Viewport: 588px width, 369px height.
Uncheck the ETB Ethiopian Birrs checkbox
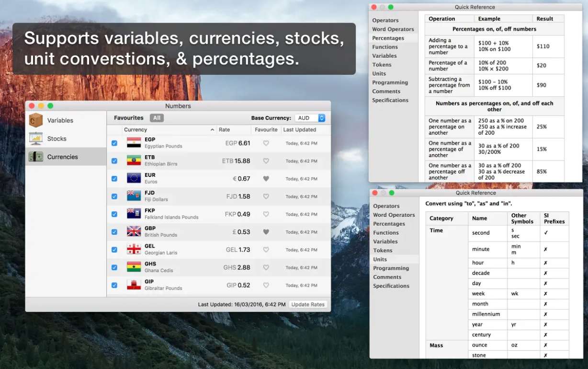(x=114, y=161)
